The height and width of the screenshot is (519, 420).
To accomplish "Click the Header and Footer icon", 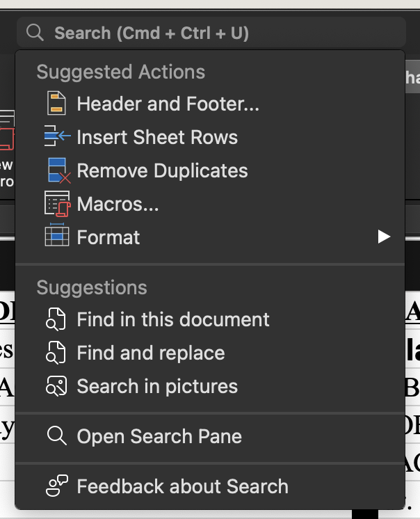I will pos(56,104).
